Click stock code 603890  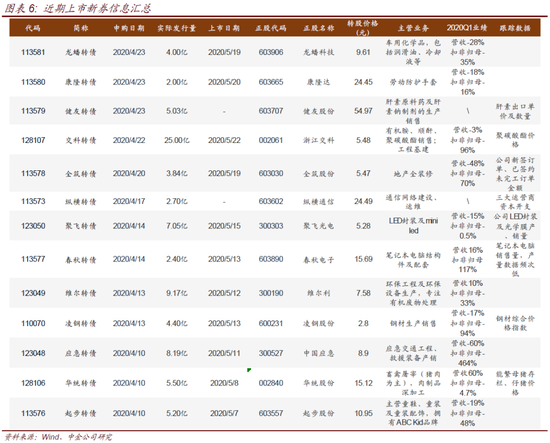pyautogui.click(x=271, y=259)
